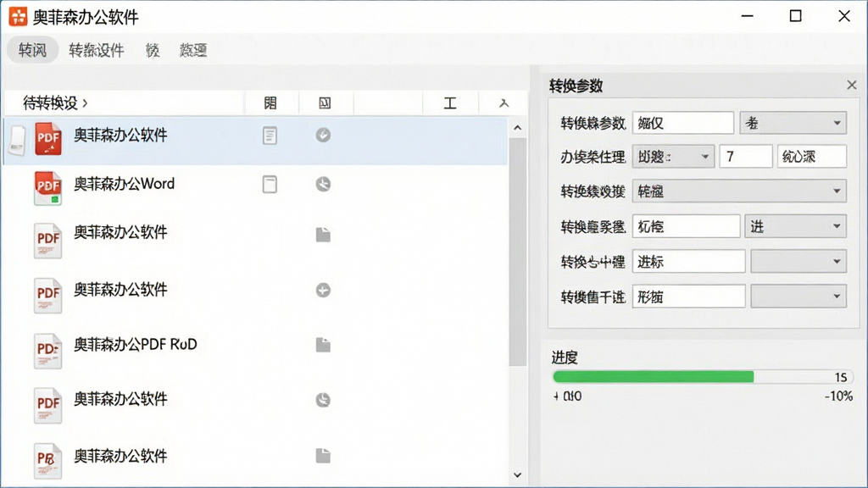Click the PDF icon in the sixth row

(x=47, y=406)
